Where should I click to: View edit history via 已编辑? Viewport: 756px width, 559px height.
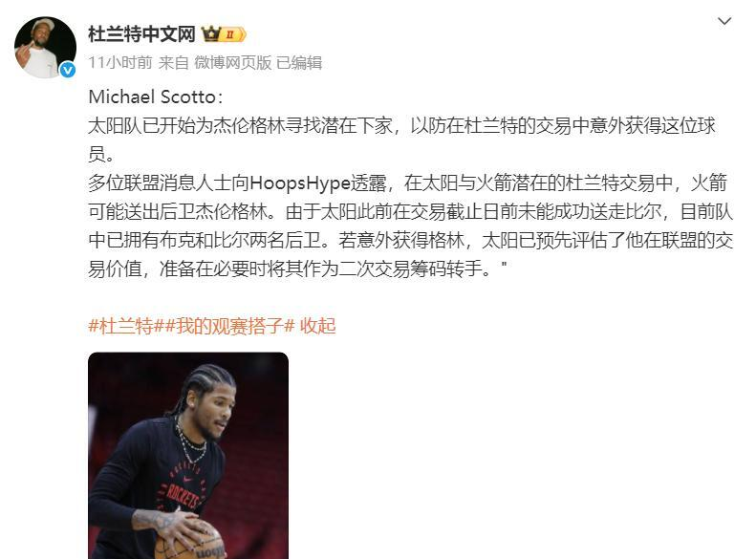click(x=299, y=63)
